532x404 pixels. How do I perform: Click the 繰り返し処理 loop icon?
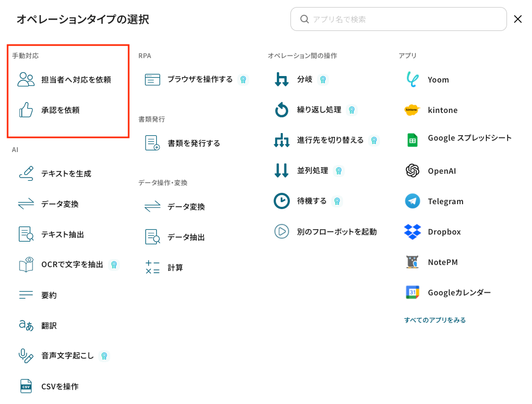[x=281, y=110]
